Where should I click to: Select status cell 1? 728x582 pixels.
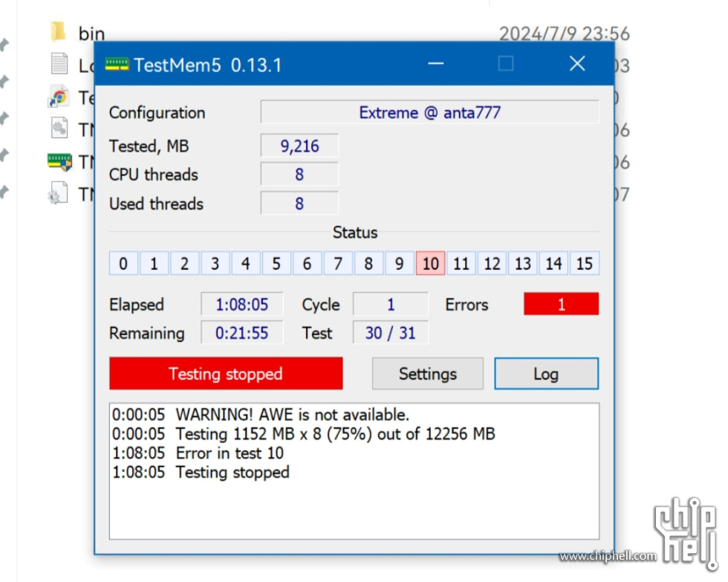[155, 263]
